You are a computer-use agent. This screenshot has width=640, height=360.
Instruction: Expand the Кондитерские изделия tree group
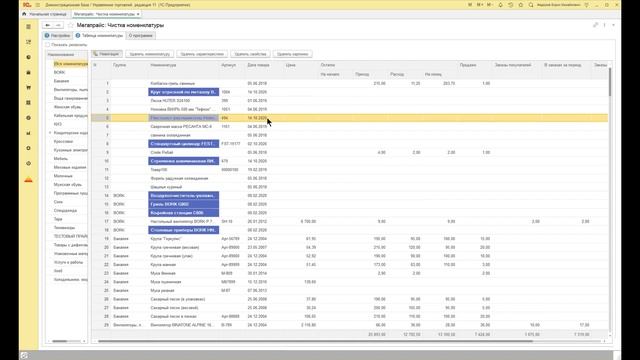[50, 133]
